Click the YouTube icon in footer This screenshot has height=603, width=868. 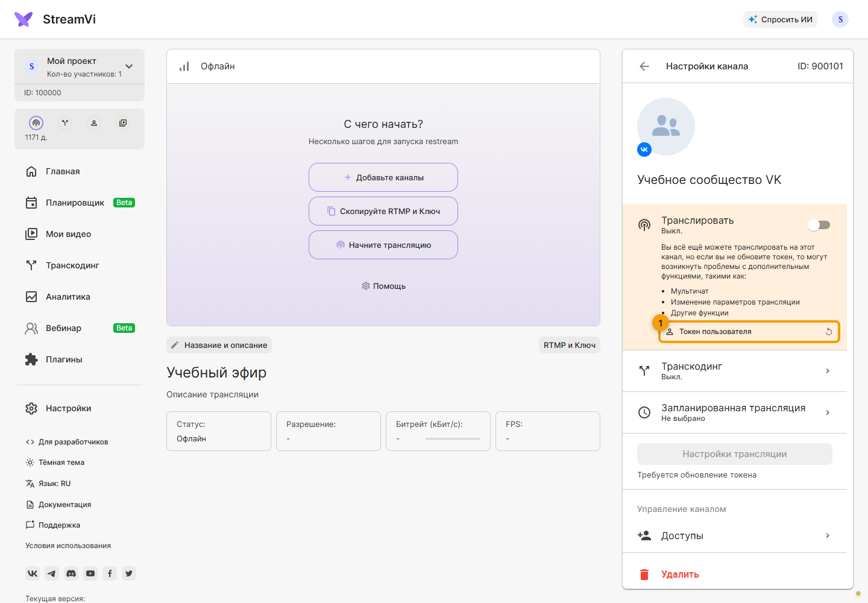click(90, 573)
